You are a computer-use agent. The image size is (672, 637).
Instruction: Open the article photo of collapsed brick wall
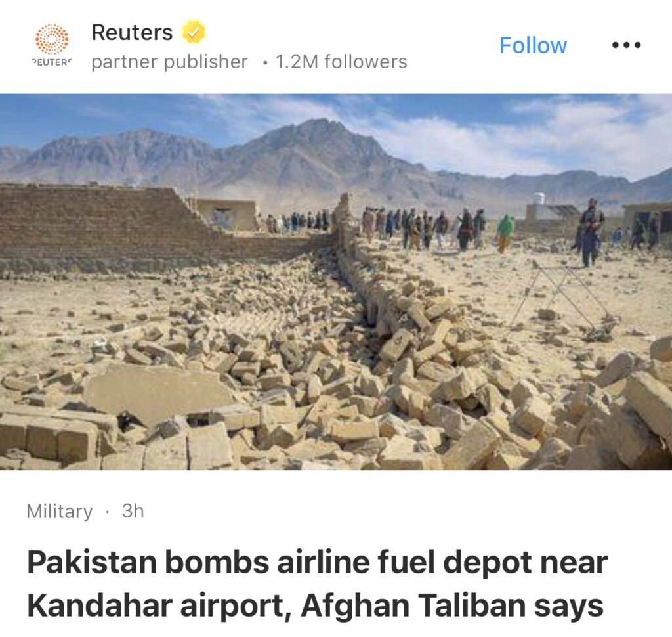pyautogui.click(x=336, y=281)
